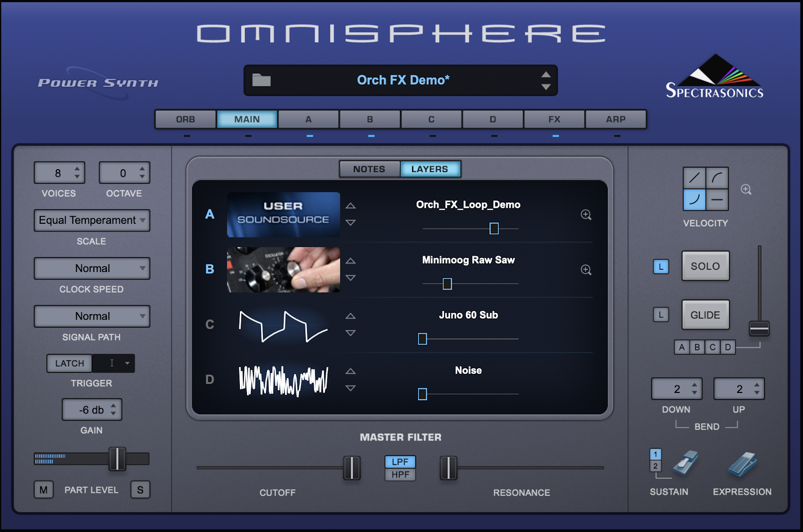Select the convex velocity curve
Image resolution: width=803 pixels, height=532 pixels.
717,178
